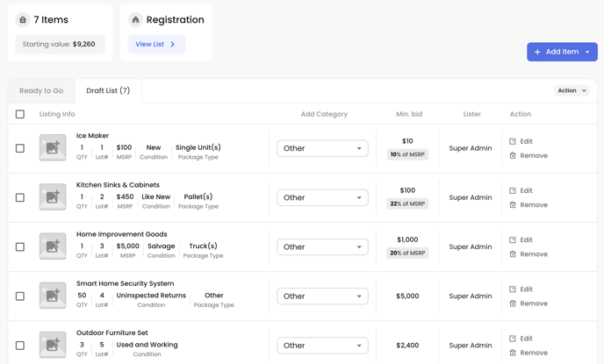Click the 7 Items bag icon
The width and height of the screenshot is (604, 364).
pyautogui.click(x=23, y=19)
